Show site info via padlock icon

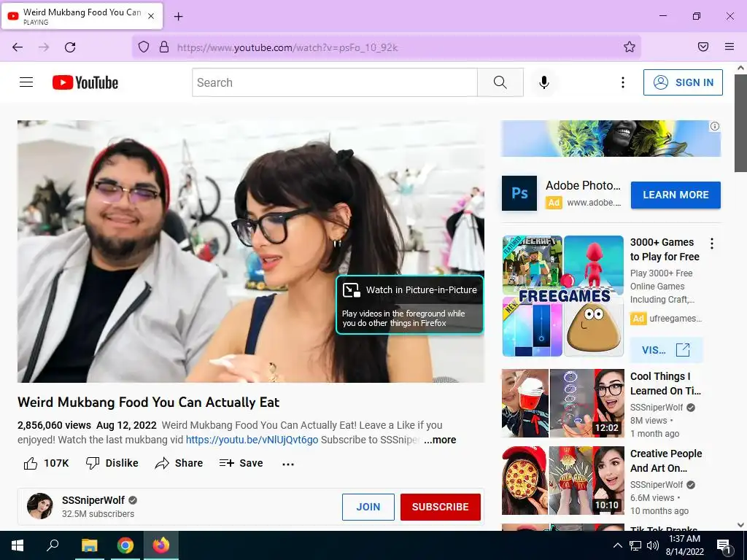point(164,47)
